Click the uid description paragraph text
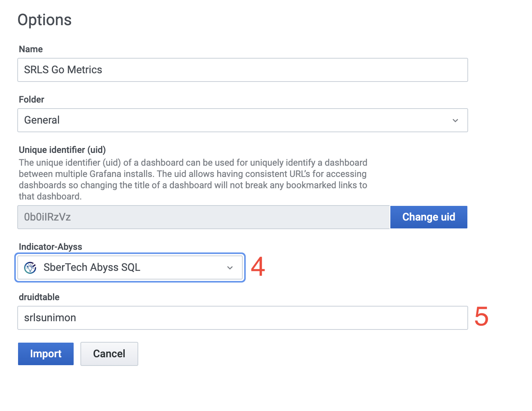The image size is (532, 411). 193,180
